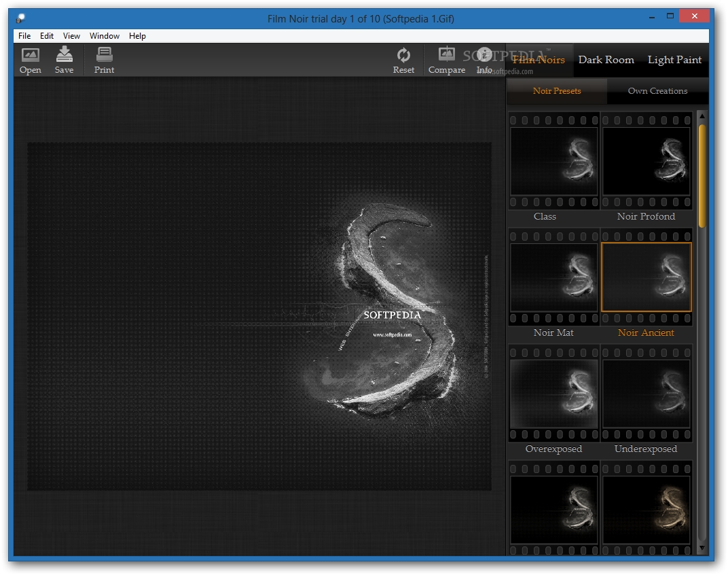Click the app icon in title bar
This screenshot has height=575, width=728.
click(x=20, y=18)
